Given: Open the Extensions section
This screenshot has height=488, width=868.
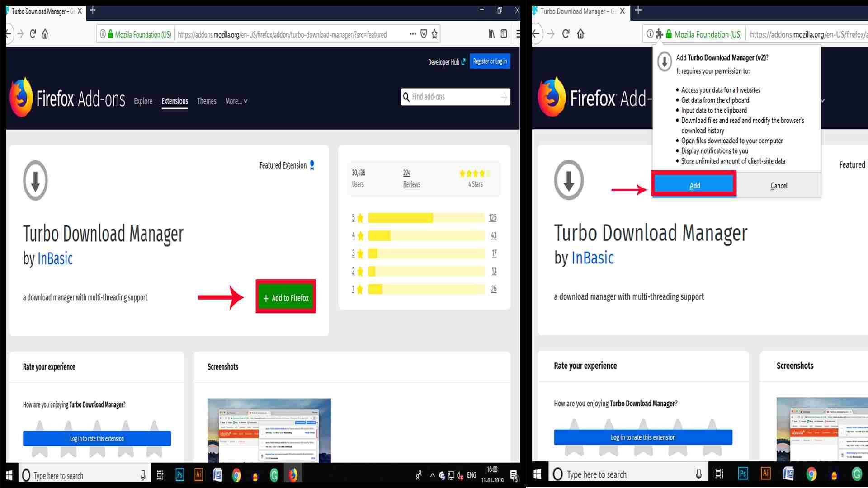Looking at the screenshot, I should (175, 101).
